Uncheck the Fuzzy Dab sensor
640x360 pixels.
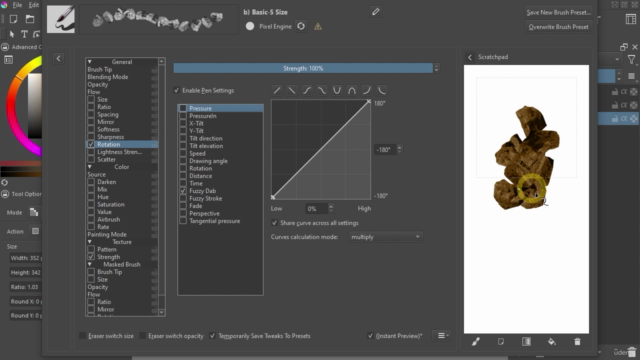[x=183, y=191]
